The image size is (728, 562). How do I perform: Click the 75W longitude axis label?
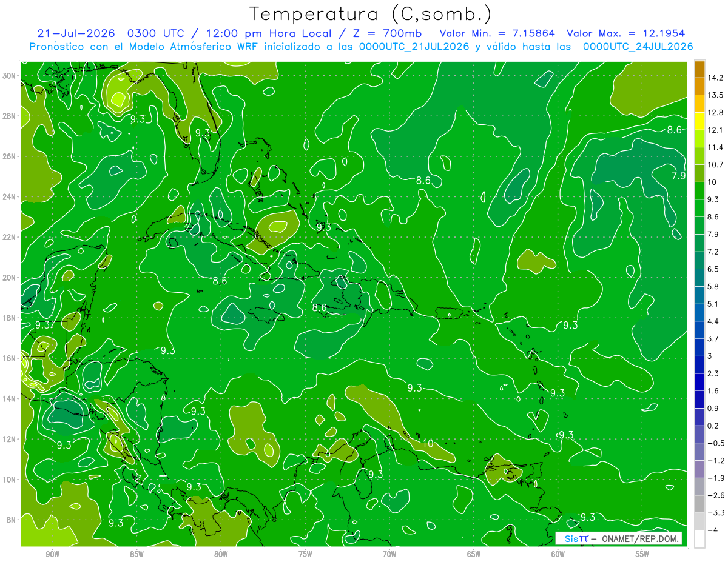coord(305,555)
